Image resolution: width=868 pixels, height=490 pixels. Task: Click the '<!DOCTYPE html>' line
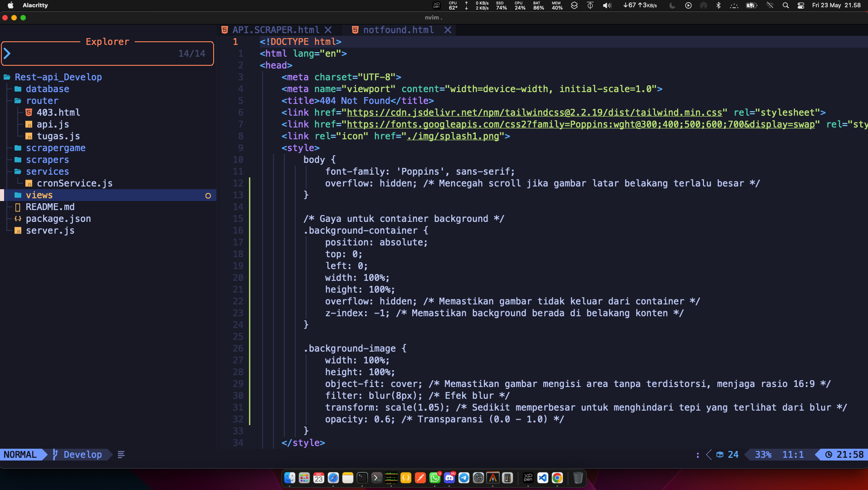pos(301,42)
